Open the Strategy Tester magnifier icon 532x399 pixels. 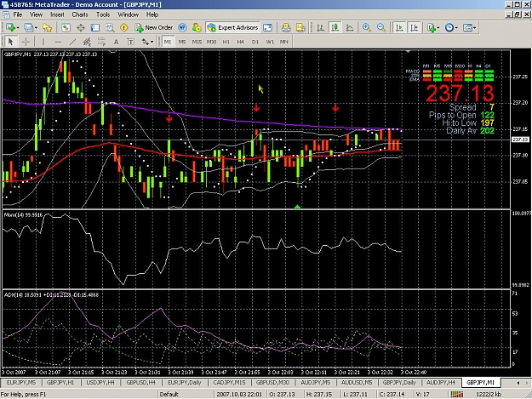pyautogui.click(x=110, y=27)
